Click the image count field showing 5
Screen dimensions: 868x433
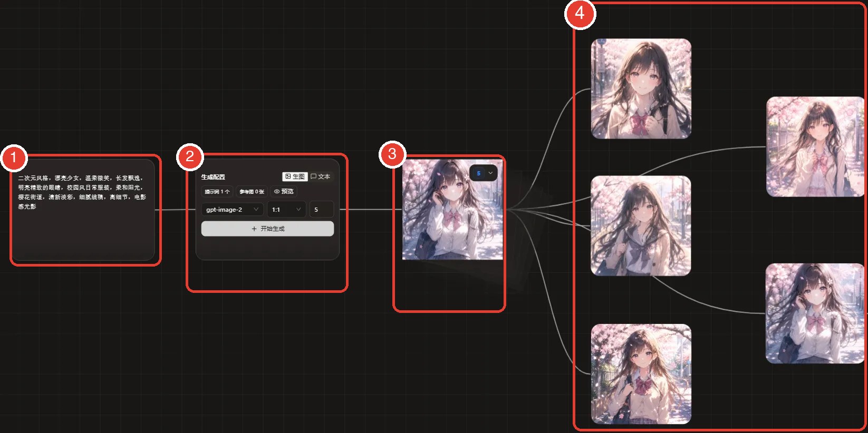321,209
